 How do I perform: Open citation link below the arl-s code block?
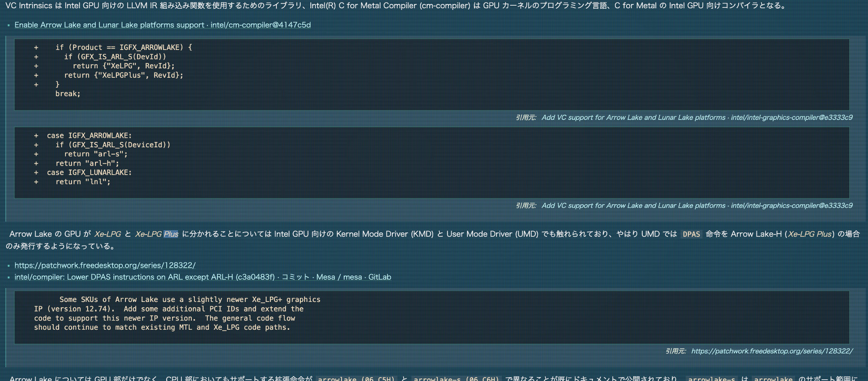click(697, 205)
